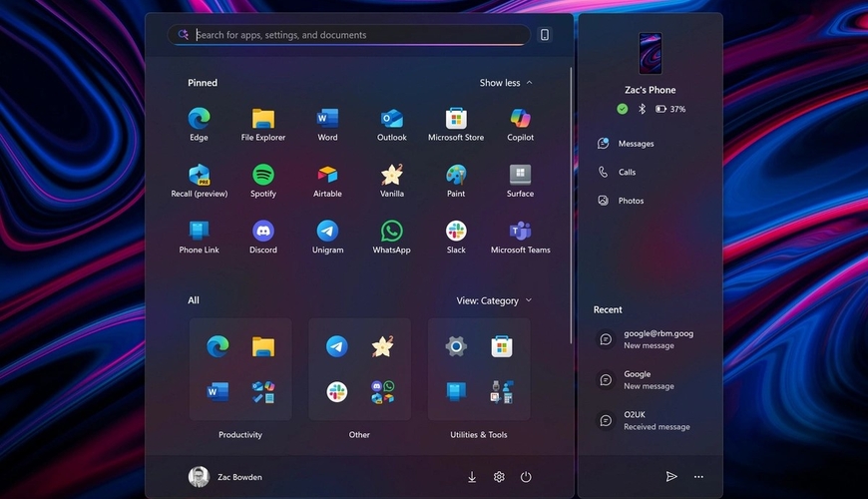Image resolution: width=868 pixels, height=499 pixels.
Task: Click the Productivity category label
Action: pyautogui.click(x=240, y=435)
